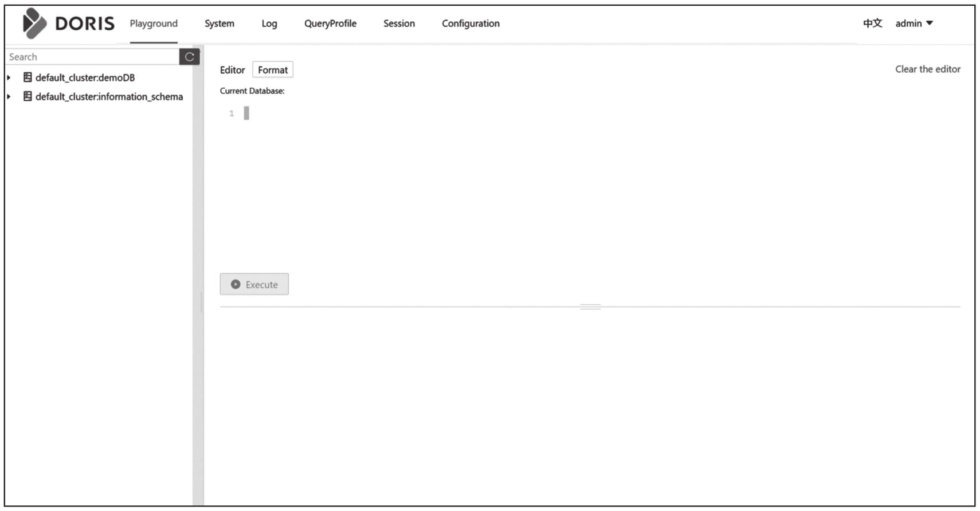Viewport: 980px width, 511px height.
Task: Select default_cluster:information_schema in the tree
Action: point(109,96)
